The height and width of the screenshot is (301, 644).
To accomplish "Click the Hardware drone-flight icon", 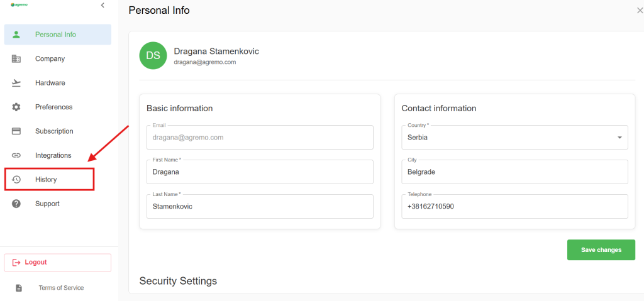I will [x=16, y=83].
